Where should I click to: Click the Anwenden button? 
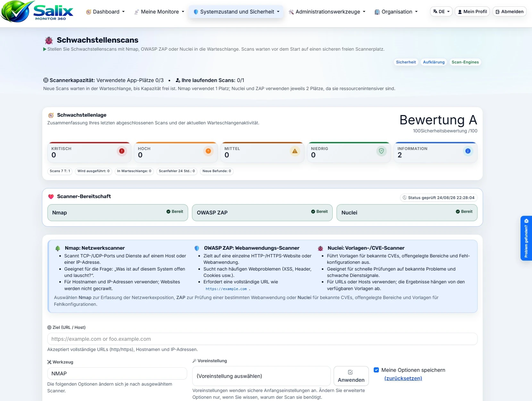tap(351, 376)
